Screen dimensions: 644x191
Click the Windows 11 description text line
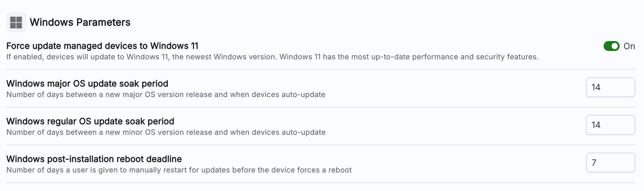(272, 57)
